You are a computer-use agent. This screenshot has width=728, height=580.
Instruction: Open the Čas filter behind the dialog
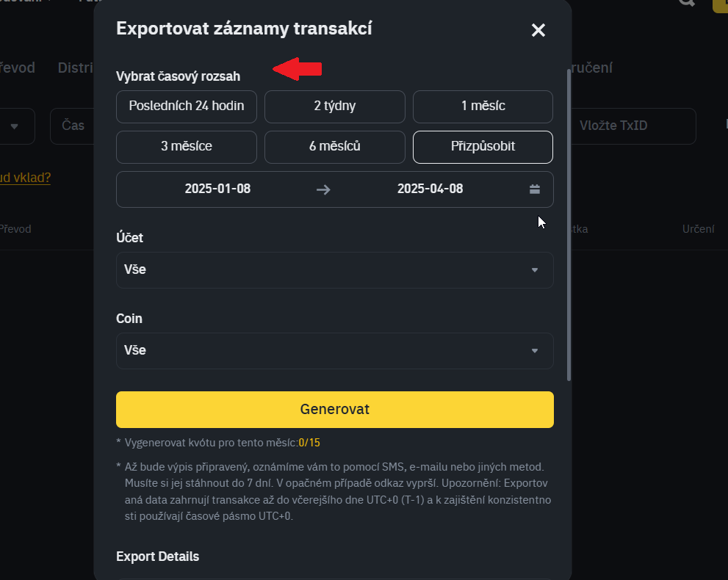[72, 126]
